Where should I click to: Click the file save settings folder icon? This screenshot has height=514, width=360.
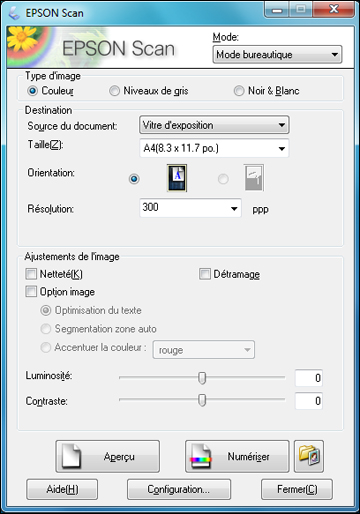click(x=309, y=456)
